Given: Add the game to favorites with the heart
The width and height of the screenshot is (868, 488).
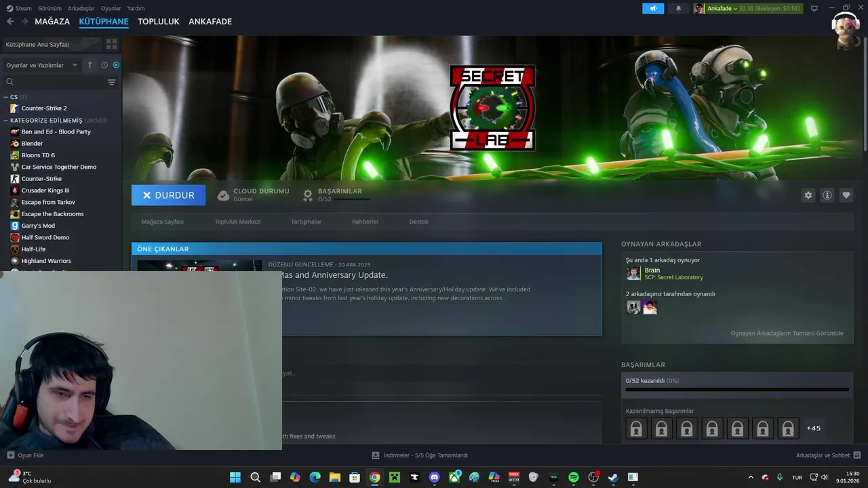Looking at the screenshot, I should pyautogui.click(x=846, y=195).
